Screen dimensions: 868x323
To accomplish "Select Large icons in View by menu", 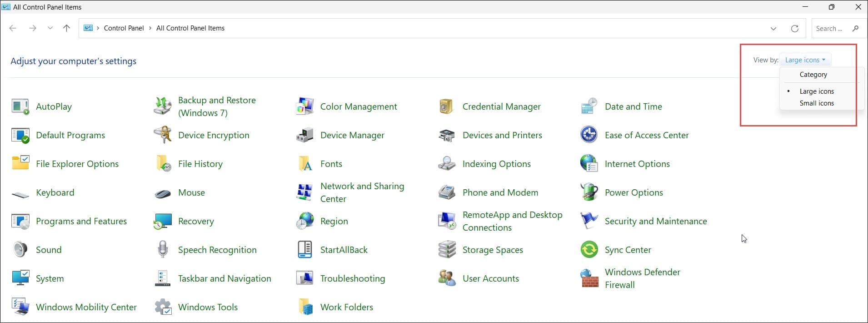I will [x=816, y=91].
